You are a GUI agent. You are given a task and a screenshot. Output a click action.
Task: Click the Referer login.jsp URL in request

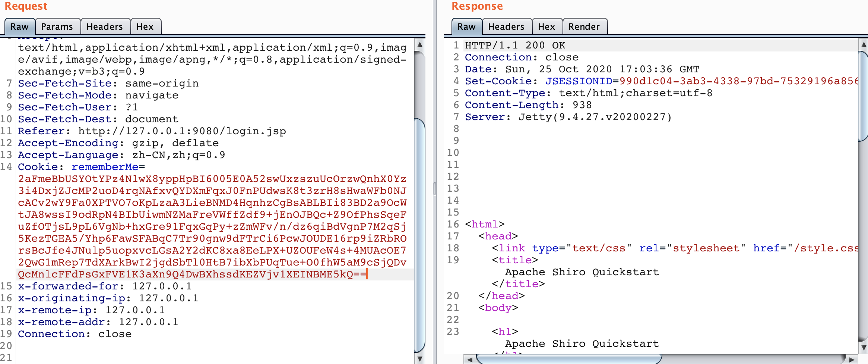point(182,131)
